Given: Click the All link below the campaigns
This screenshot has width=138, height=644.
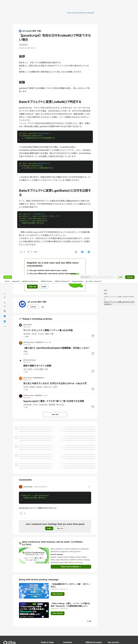Looking at the screenshot, I should click(89, 621).
